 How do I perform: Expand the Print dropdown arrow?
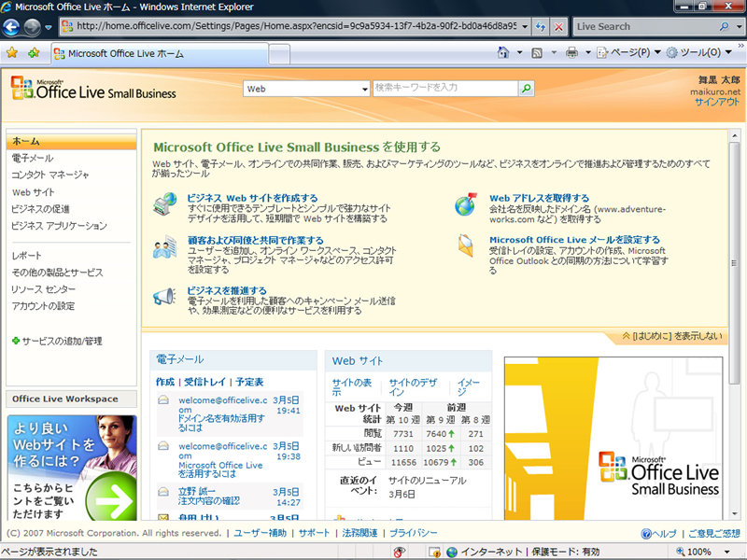pyautogui.click(x=588, y=52)
